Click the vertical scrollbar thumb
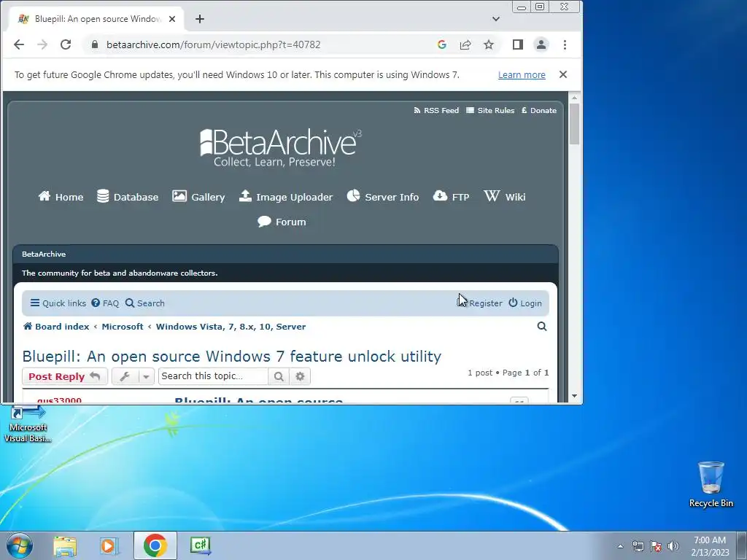Screen dimensions: 747x560 click(x=574, y=124)
